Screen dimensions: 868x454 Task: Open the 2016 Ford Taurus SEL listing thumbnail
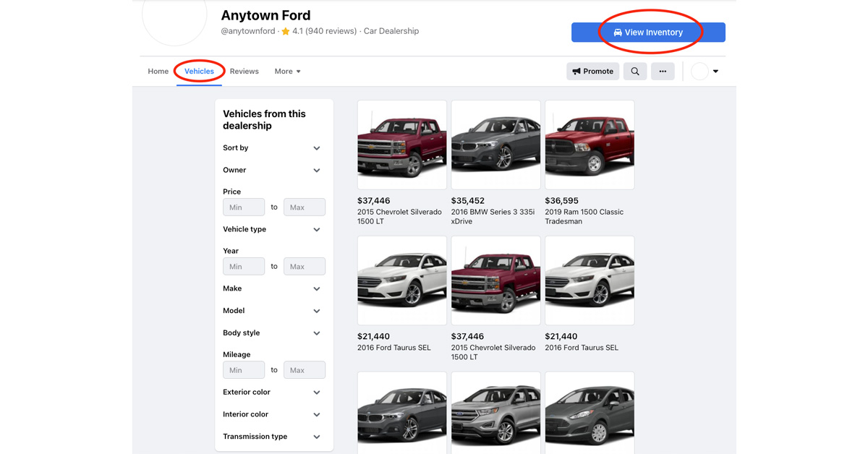pyautogui.click(x=401, y=280)
